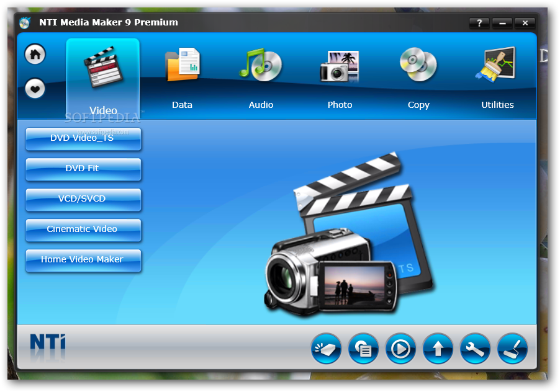Image resolution: width=560 pixels, height=392 pixels.
Task: Open the Favorites heart icon
Action: pyautogui.click(x=35, y=88)
